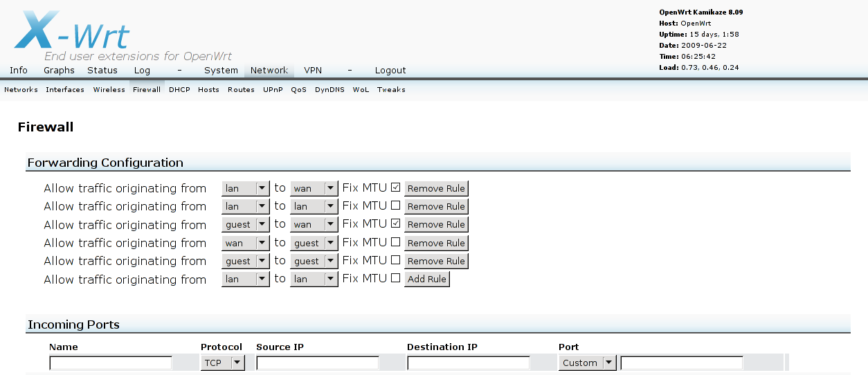This screenshot has width=868, height=375.
Task: Focus the Source IP input field
Action: click(318, 363)
